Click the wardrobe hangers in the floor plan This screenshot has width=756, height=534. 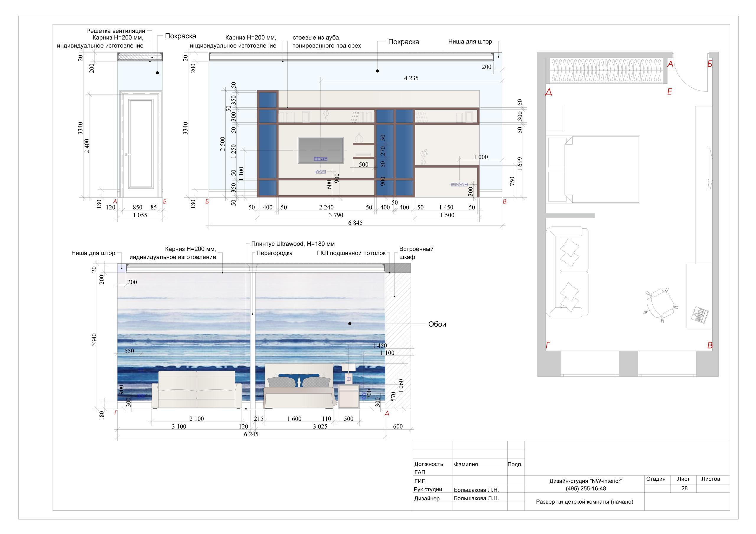click(x=607, y=71)
